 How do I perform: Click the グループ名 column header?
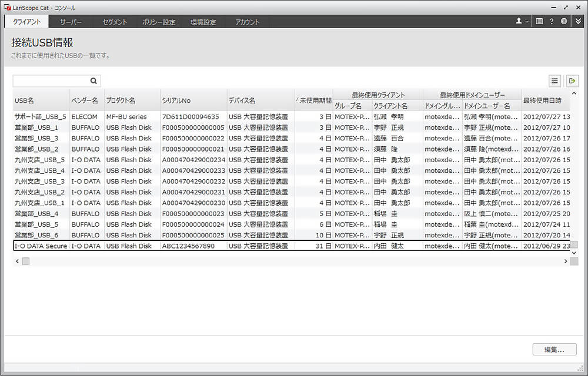(x=352, y=106)
